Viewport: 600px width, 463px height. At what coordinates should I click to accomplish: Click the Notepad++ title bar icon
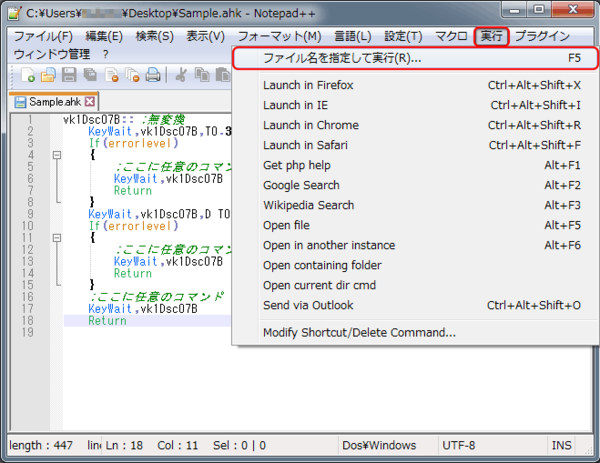[x=15, y=13]
